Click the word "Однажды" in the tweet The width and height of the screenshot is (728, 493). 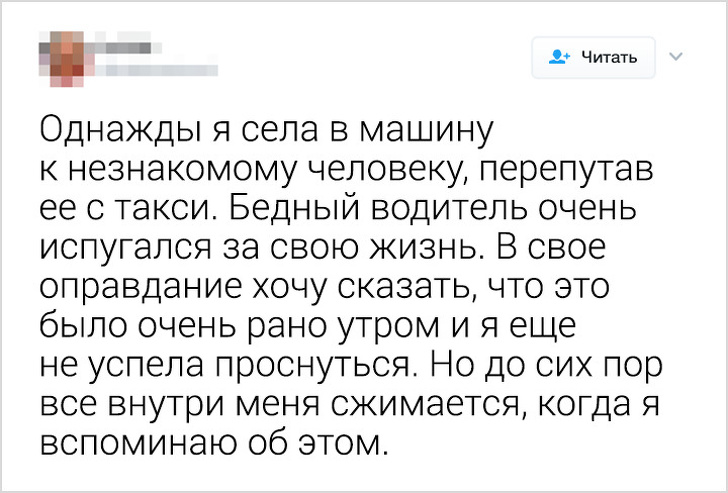[110, 131]
